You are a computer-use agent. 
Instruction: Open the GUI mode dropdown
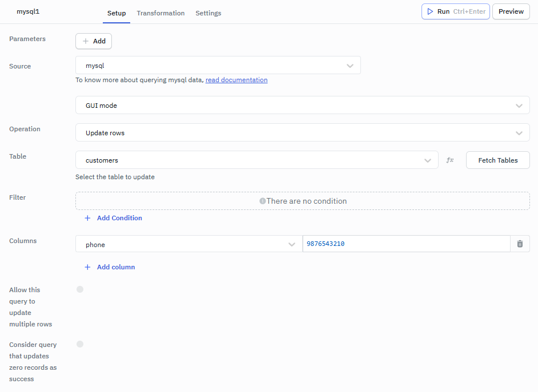303,105
